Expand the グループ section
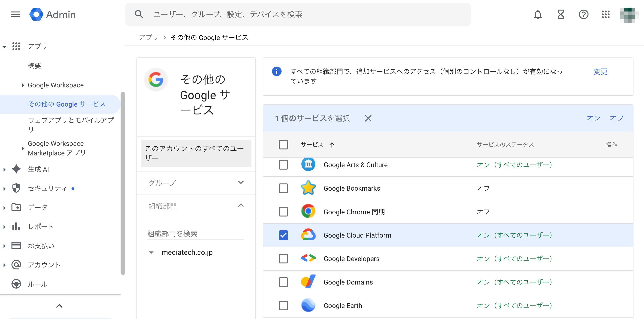Viewport: 644px width, 319px height. [240, 182]
